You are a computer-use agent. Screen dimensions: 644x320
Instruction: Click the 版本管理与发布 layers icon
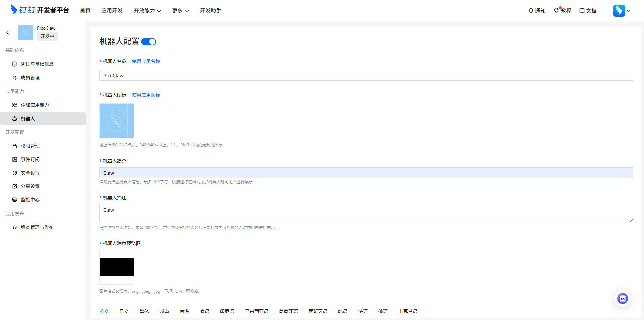(15, 227)
